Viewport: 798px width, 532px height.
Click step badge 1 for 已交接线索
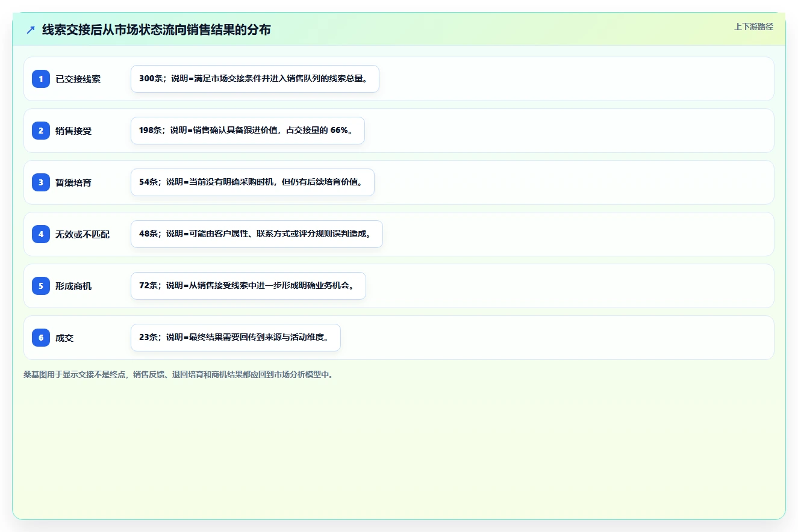coord(41,79)
